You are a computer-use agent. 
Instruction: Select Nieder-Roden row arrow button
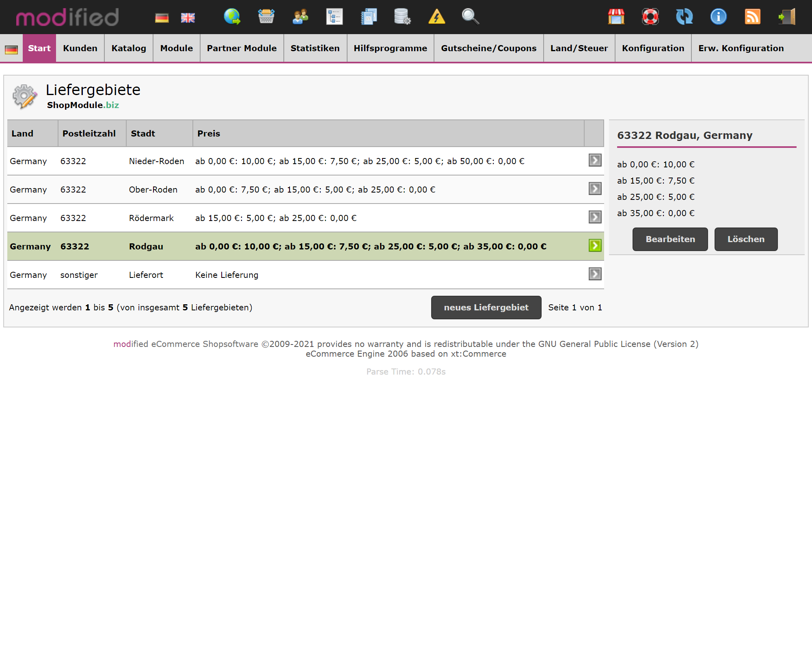click(595, 160)
